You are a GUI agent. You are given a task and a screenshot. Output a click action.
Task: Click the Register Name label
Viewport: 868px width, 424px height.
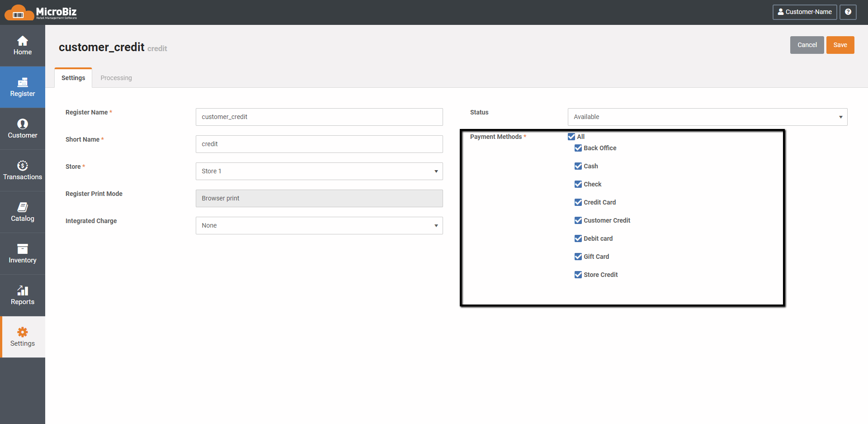tap(87, 112)
